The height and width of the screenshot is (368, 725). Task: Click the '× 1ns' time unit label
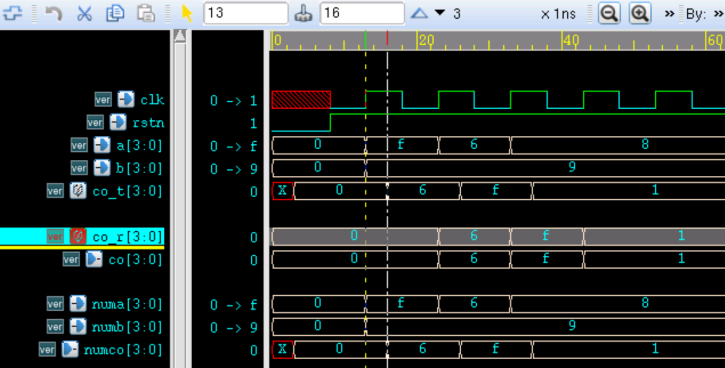click(x=558, y=14)
